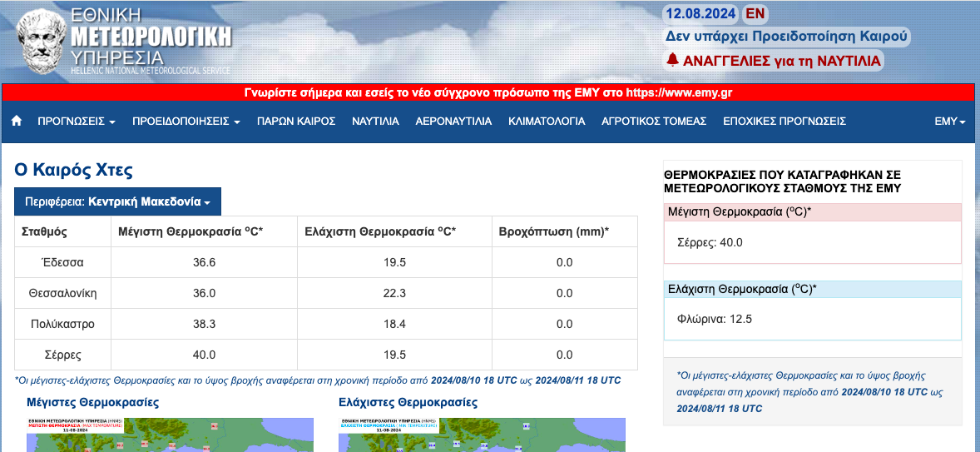Click the Μέγιστες Θερμοκρασίες map thumbnail
The image size is (980, 452).
coord(170,435)
